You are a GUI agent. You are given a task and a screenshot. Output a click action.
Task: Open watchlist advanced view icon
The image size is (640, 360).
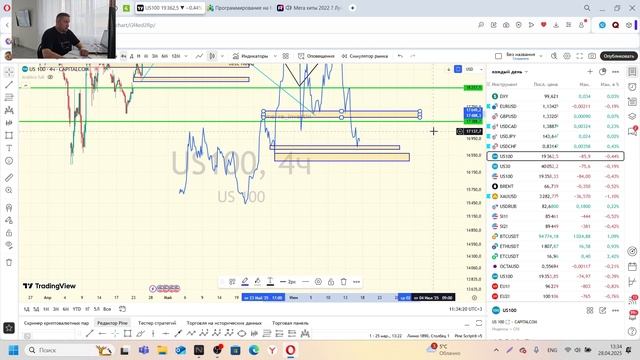click(602, 72)
